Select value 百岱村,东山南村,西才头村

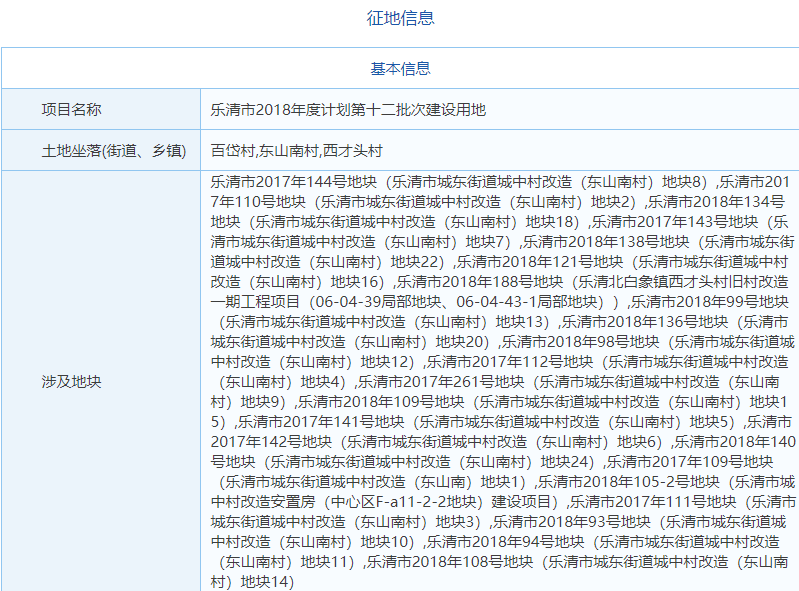pyautogui.click(x=297, y=150)
